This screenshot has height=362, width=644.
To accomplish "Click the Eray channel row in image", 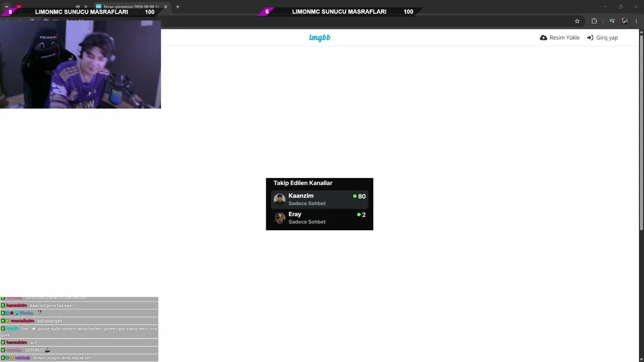I will coord(319,218).
